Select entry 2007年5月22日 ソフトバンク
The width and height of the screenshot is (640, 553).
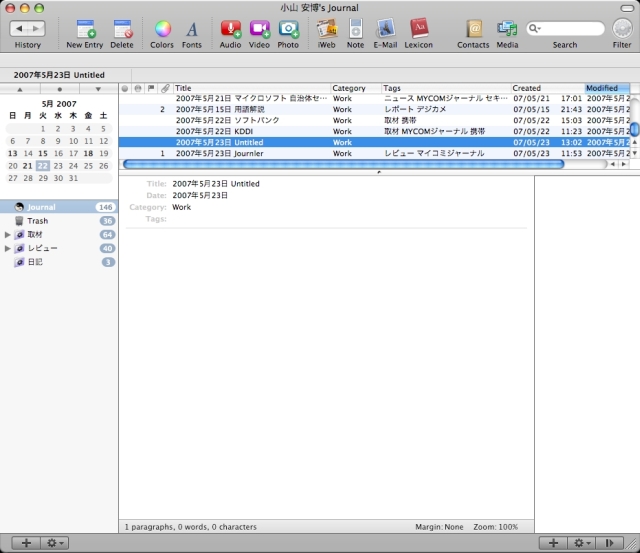click(375, 120)
